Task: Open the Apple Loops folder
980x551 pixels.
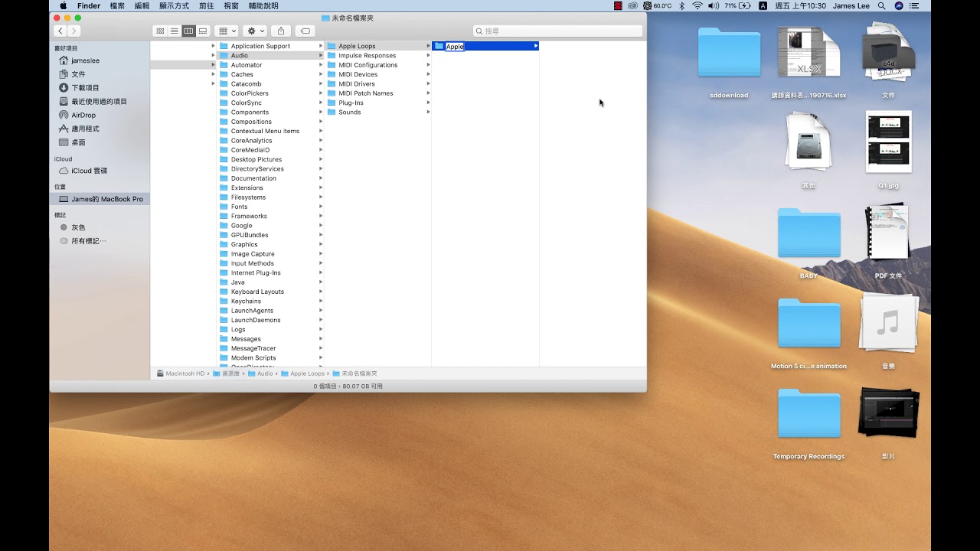Action: pyautogui.click(x=378, y=46)
